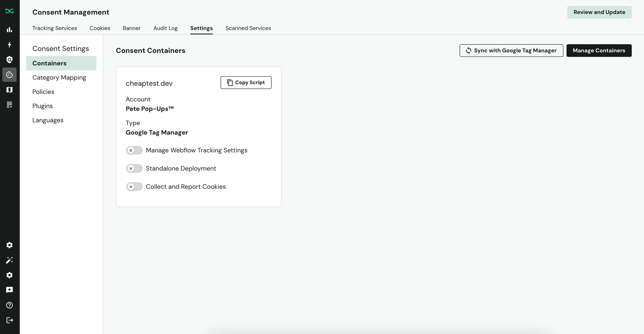The height and width of the screenshot is (334, 644).
Task: Click the Copy Script button
Action: click(x=246, y=83)
